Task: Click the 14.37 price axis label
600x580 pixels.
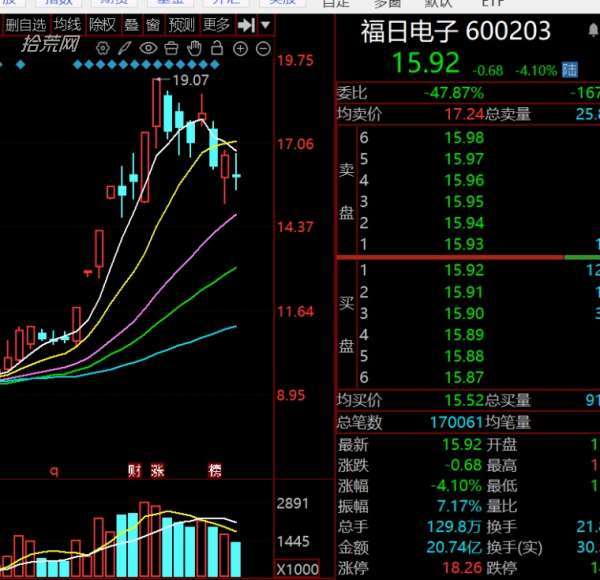Action: (x=295, y=227)
